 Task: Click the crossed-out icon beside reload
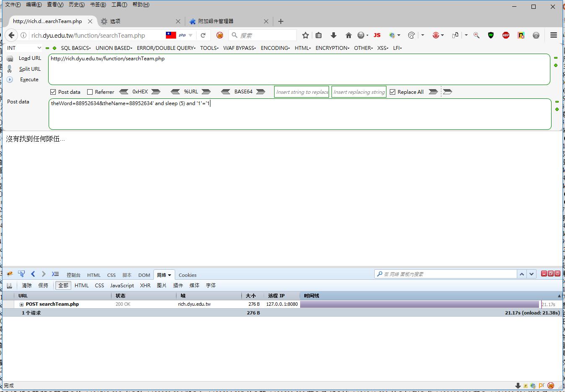pos(220,35)
